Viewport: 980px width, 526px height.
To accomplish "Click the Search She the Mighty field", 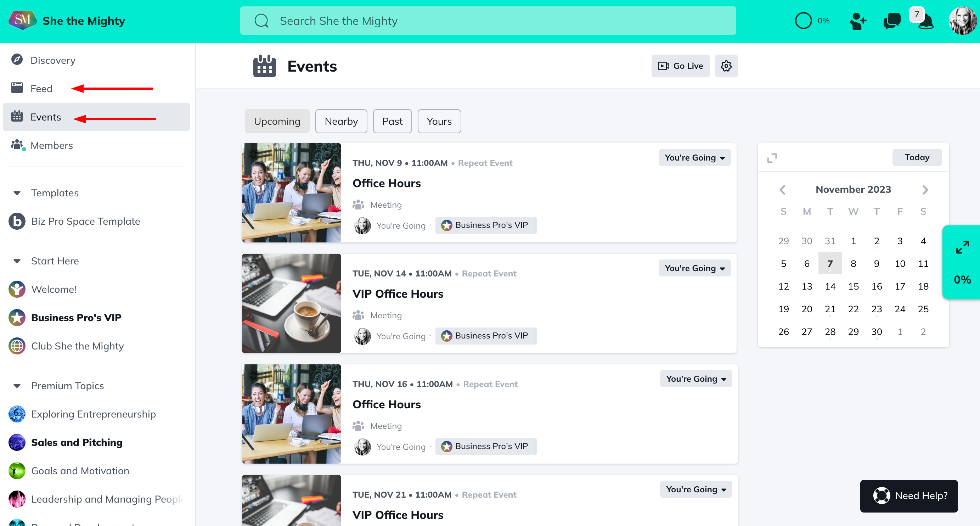I will (x=488, y=21).
